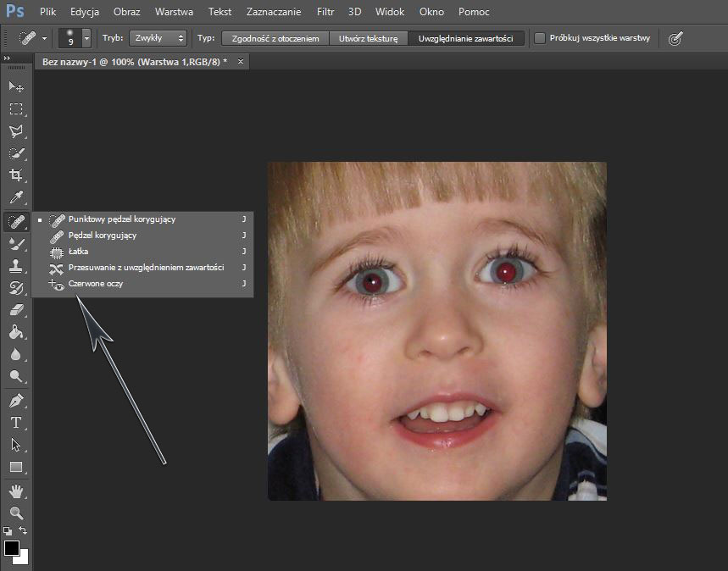This screenshot has width=728, height=571.
Task: Open the Obraz menu
Action: [127, 12]
